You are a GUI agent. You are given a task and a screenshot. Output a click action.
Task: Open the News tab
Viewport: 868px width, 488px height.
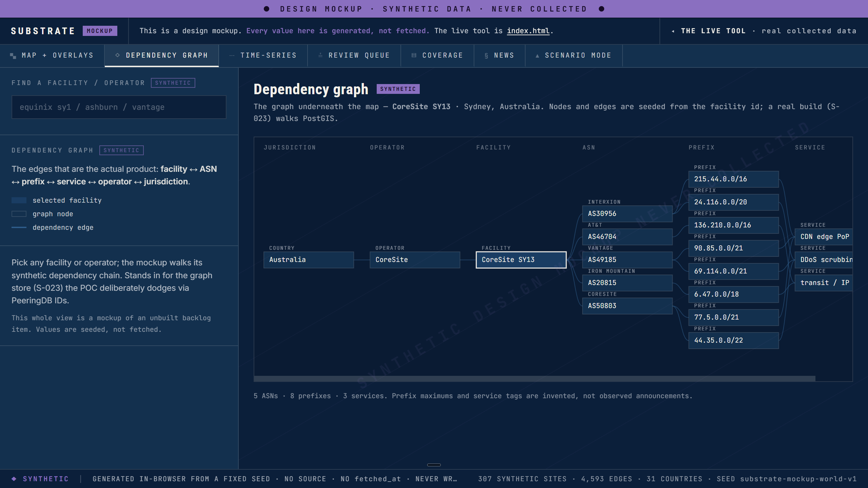(499, 56)
